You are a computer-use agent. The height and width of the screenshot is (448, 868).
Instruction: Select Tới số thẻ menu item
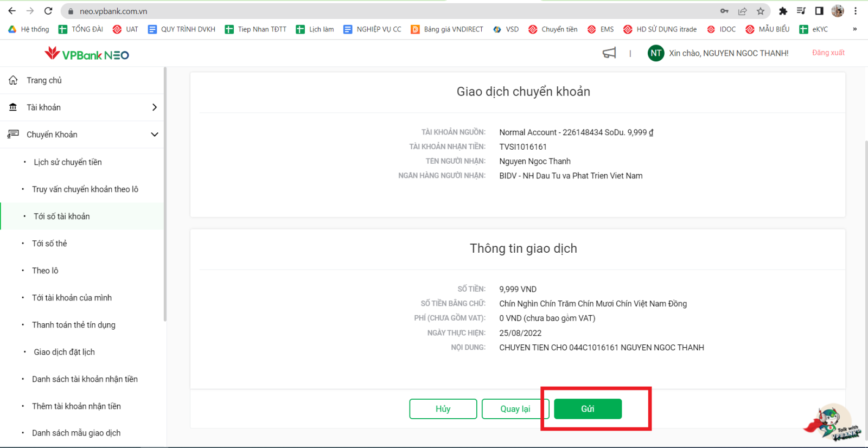[49, 244]
